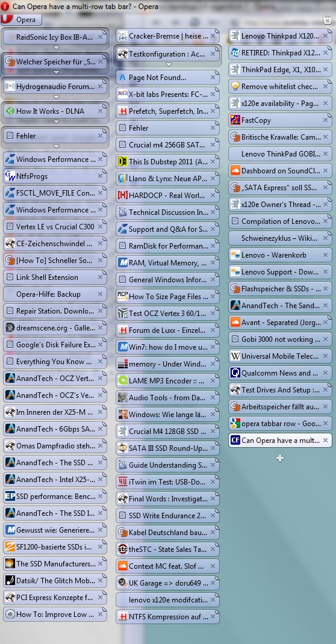Close the Crucial m4 256GB SAT tab
336x644 pixels.
pos(213,144)
